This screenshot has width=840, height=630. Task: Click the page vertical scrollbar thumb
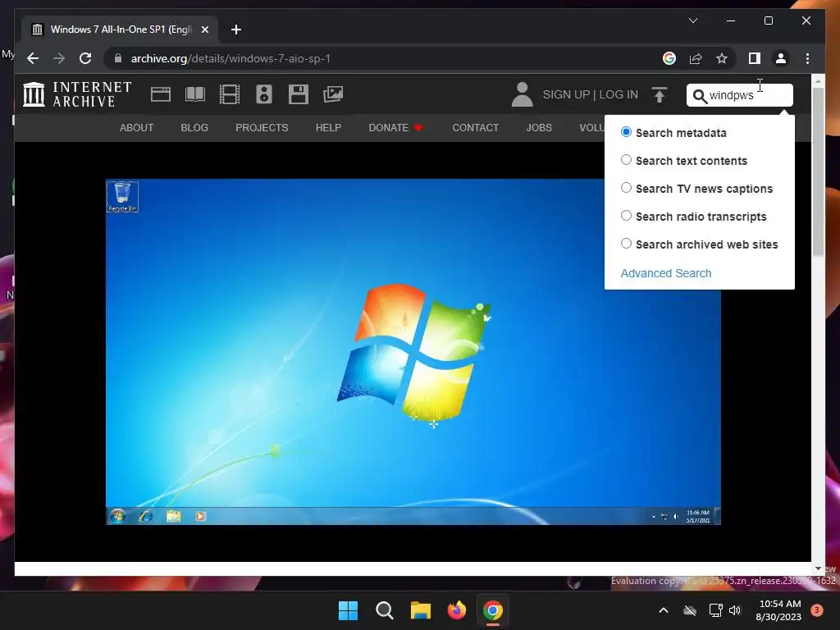818,171
